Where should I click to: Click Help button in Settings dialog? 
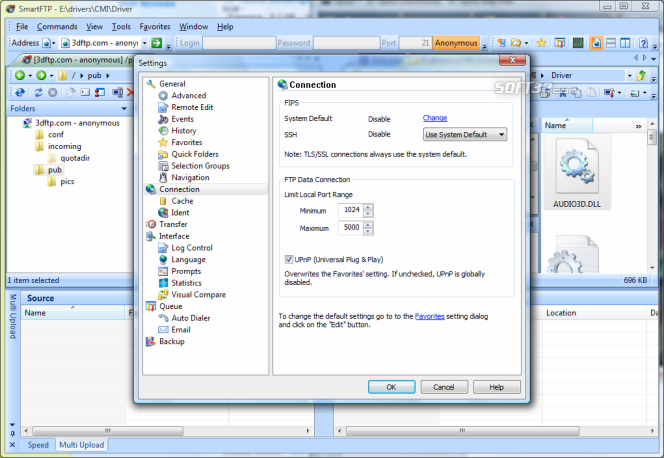496,387
